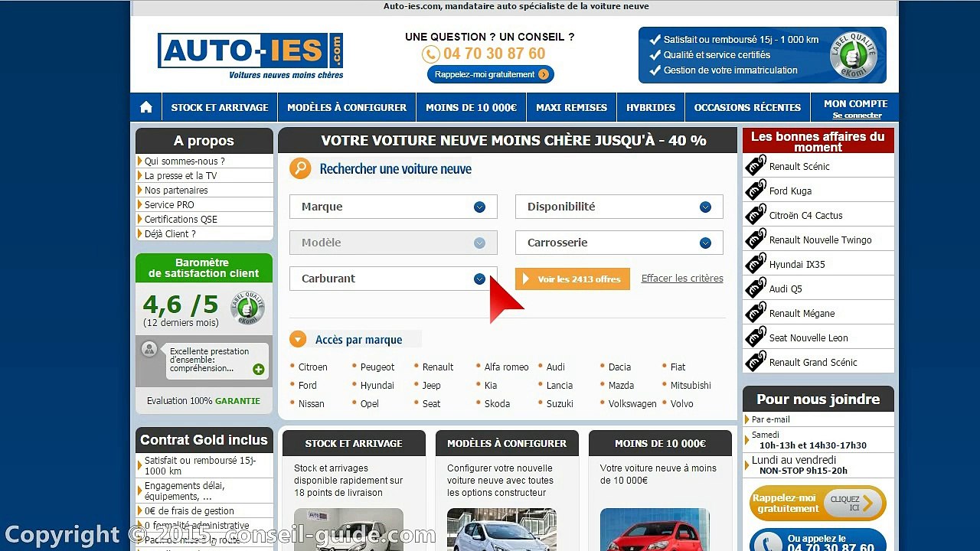
Task: Open the Marque dropdown
Action: [394, 207]
